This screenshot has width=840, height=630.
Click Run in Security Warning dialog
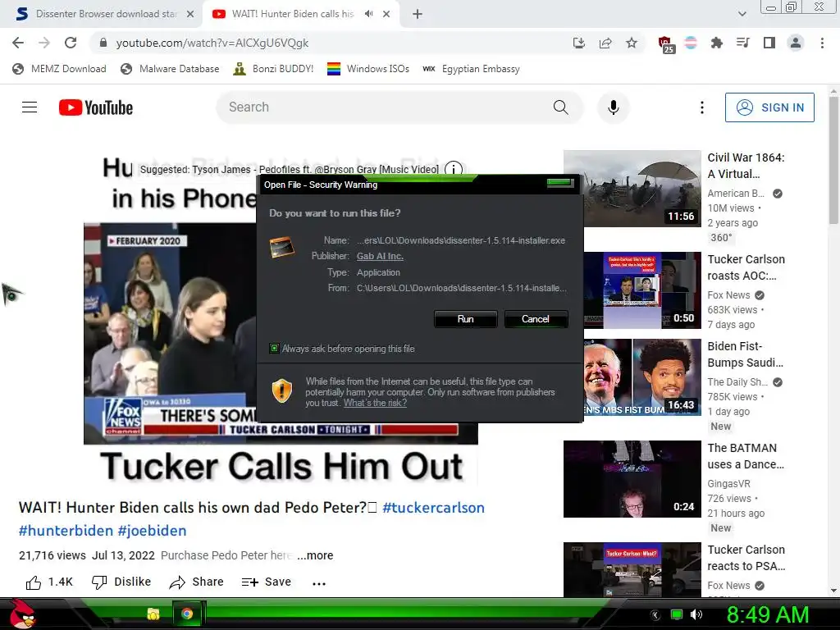466,319
